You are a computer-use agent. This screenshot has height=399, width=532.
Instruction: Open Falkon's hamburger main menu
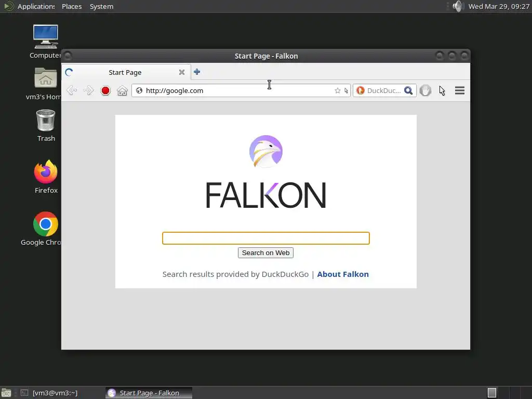pos(460,90)
